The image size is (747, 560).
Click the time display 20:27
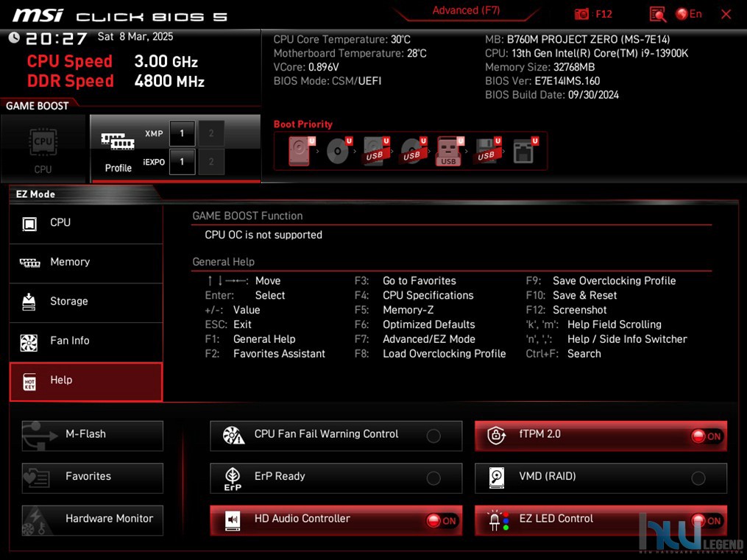pos(56,38)
